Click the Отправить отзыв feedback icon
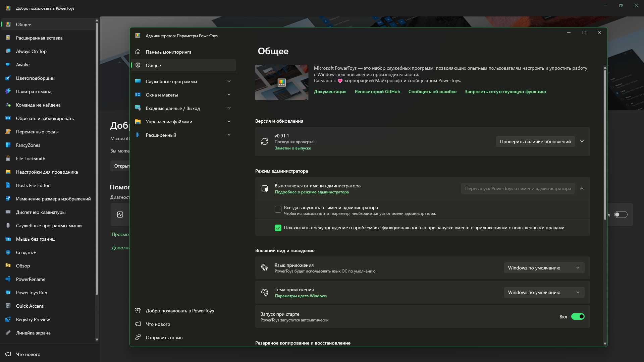The height and width of the screenshot is (362, 644). point(138,337)
